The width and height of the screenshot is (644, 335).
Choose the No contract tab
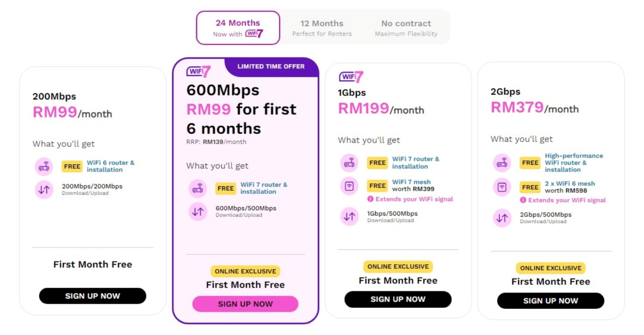tap(406, 28)
